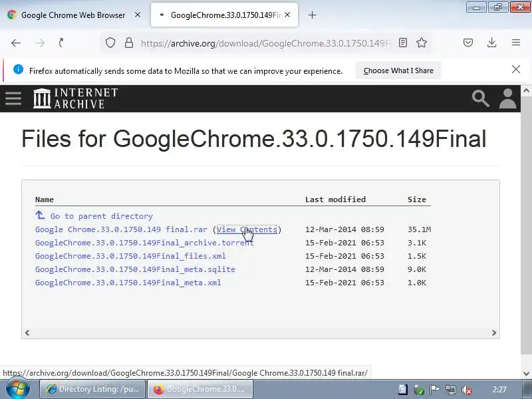Close the Google Chrome Web Browser tab
The image size is (532, 399).
tap(138, 15)
